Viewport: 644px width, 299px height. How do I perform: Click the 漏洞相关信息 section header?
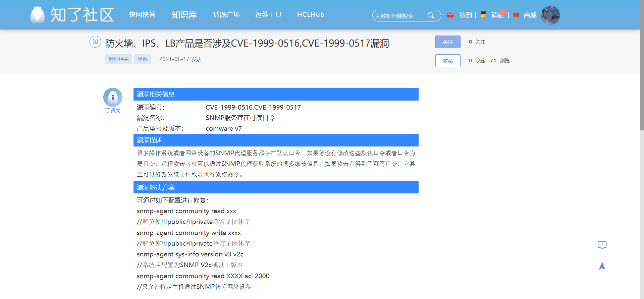(276, 94)
